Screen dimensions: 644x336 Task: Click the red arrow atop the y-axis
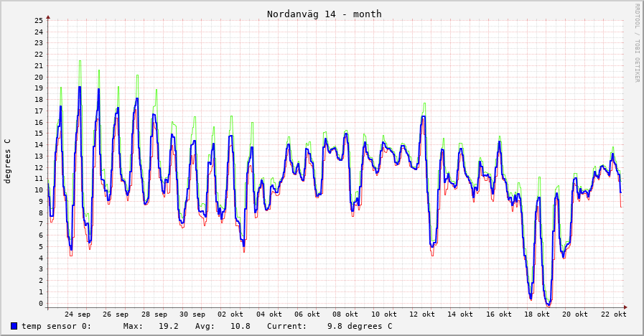(48, 16)
